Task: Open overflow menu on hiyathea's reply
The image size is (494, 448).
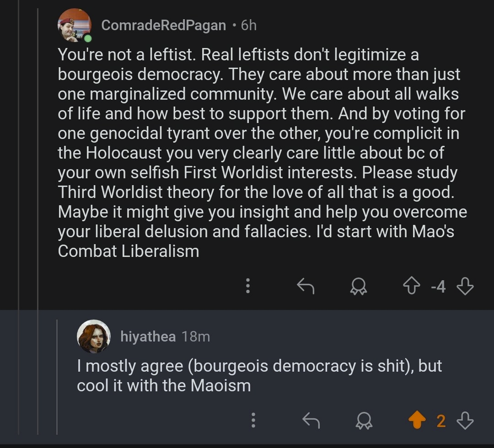Action: pyautogui.click(x=253, y=421)
